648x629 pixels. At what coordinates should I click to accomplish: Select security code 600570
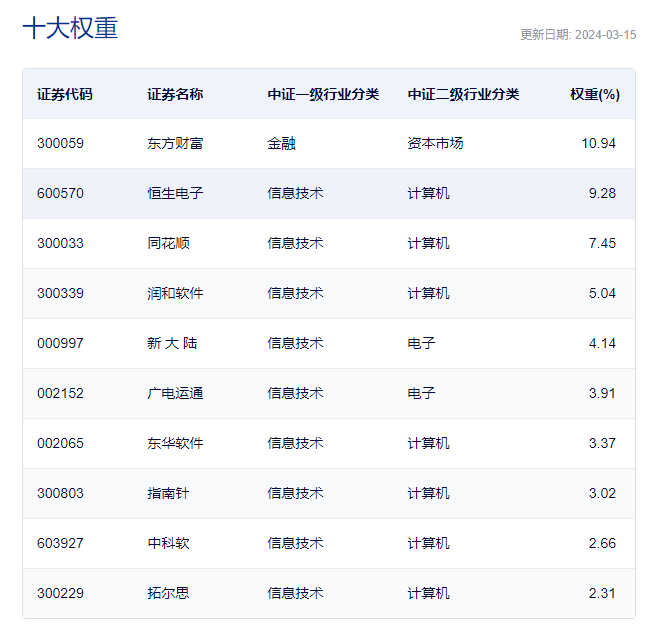[x=60, y=193]
